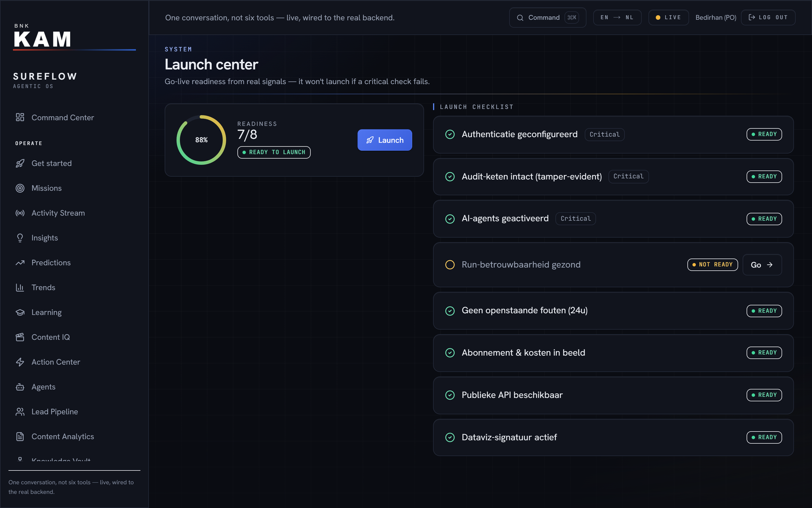812x508 pixels.
Task: Click the Critical tag on Audit-keten intact
Action: pos(628,177)
